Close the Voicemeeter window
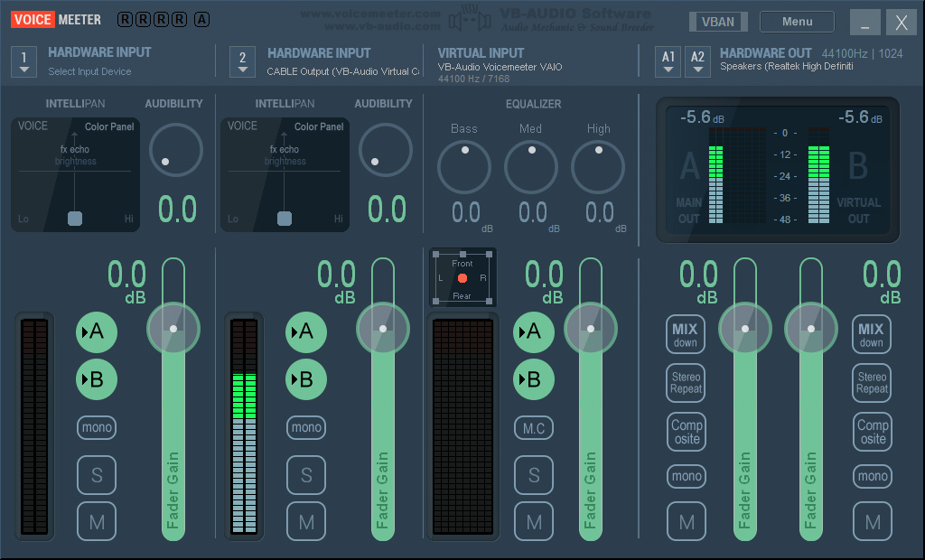This screenshot has height=560, width=925. (901, 23)
